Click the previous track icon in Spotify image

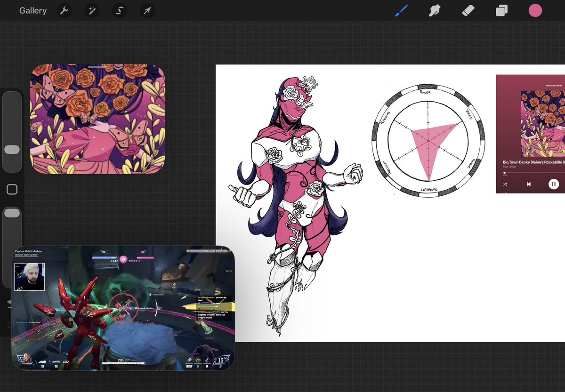[x=529, y=184]
